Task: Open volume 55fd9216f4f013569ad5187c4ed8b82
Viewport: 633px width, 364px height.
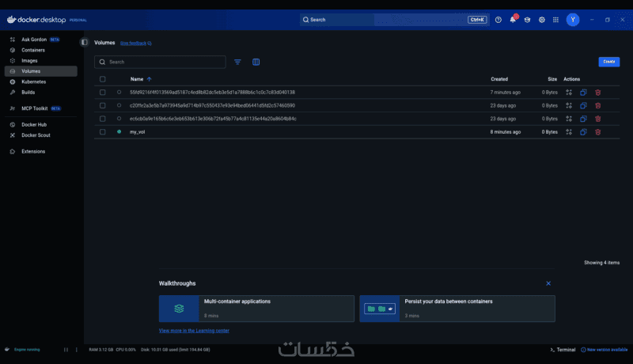Action: tap(212, 92)
